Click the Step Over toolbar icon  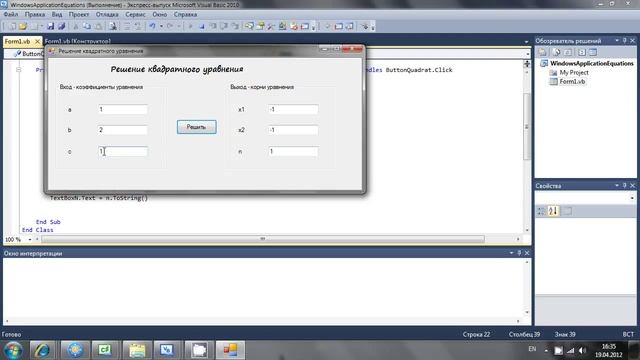coord(224,27)
